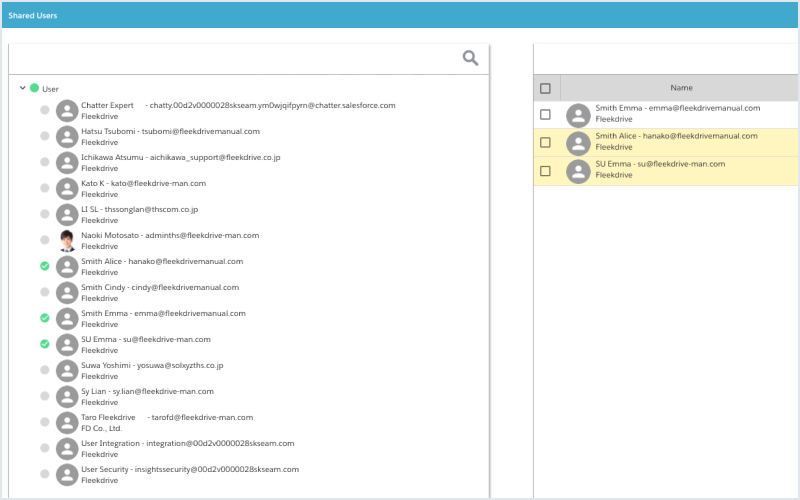Click User Integration avatar icon
Image resolution: width=800 pixels, height=500 pixels.
(x=67, y=449)
